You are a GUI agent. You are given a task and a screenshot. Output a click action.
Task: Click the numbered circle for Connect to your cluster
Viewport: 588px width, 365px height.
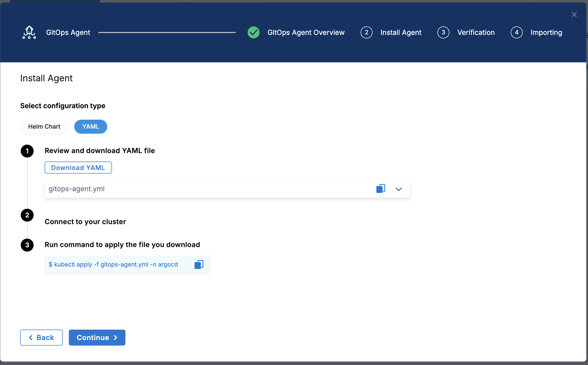[x=27, y=215]
